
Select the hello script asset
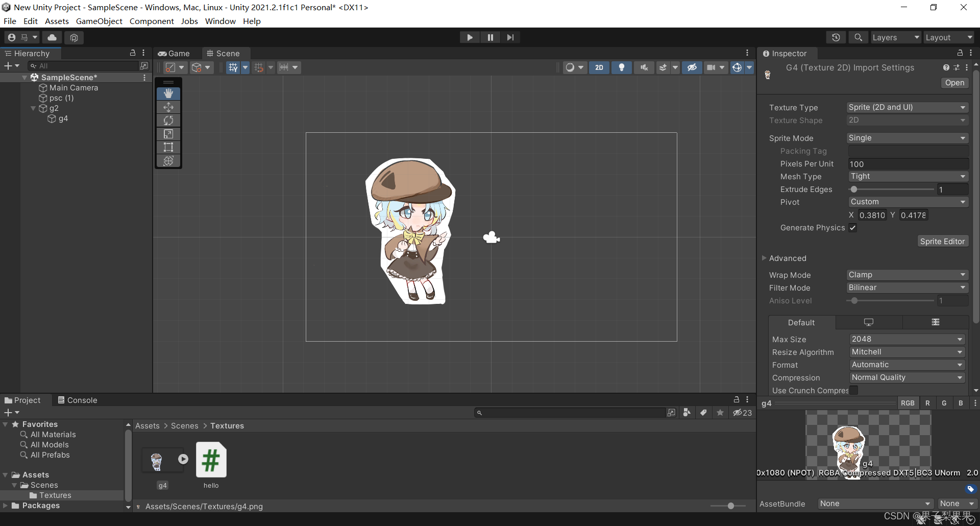coord(211,459)
